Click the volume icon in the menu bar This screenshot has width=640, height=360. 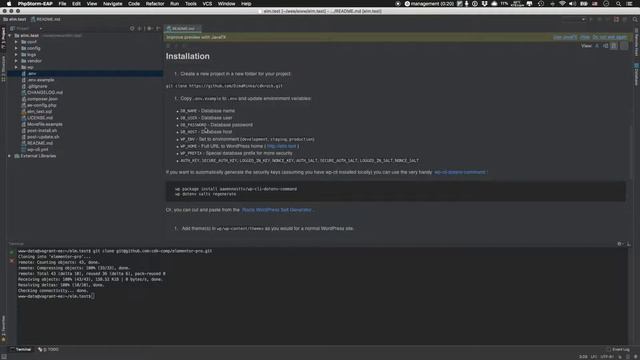coord(572,4)
